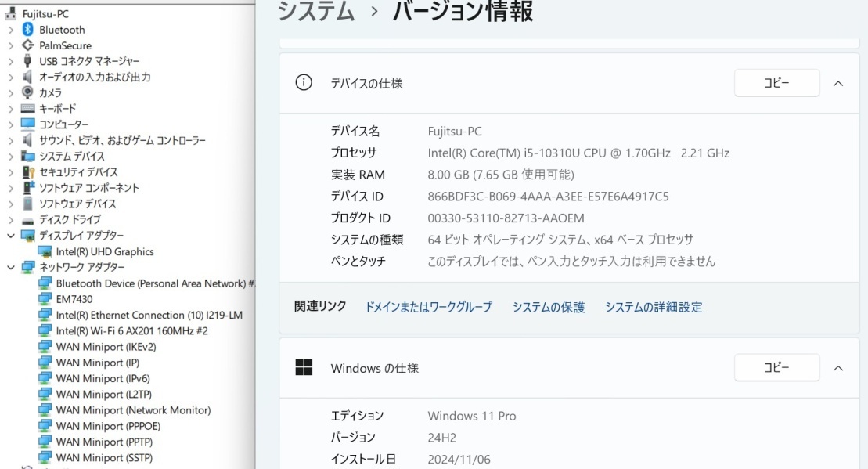Select the WAN Miniport (Network Monitor) entry
868x469 pixels.
(x=133, y=410)
